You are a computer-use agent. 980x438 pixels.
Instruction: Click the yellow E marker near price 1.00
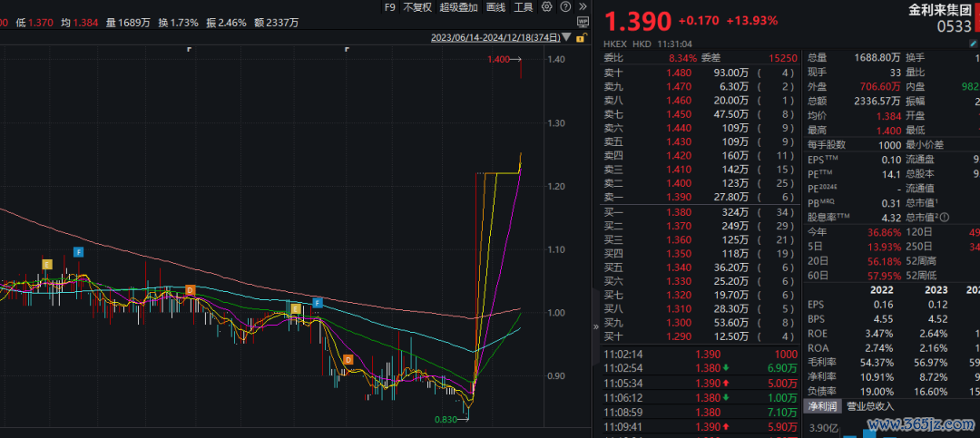(296, 308)
